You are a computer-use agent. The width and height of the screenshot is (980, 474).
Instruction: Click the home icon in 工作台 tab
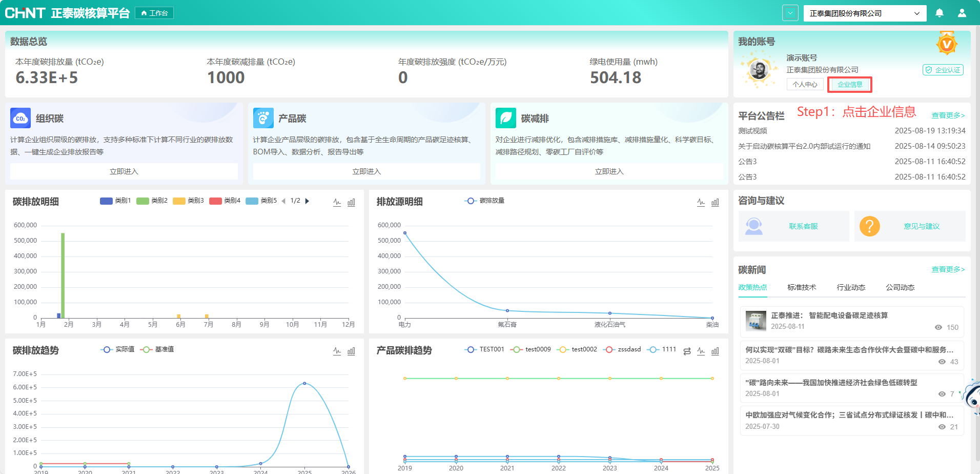coord(144,13)
